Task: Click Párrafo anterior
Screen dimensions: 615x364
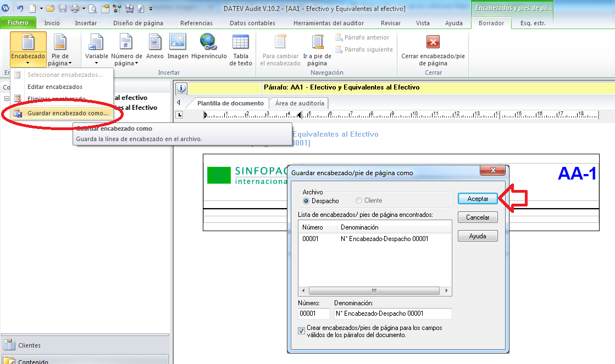Action: coord(362,37)
